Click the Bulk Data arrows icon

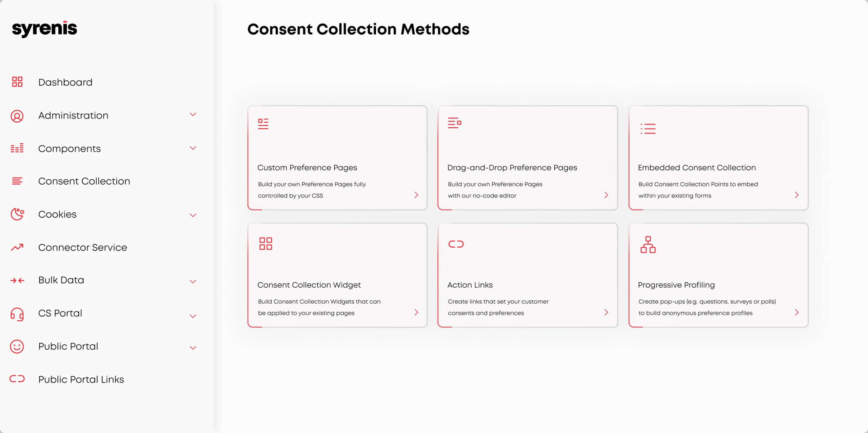(17, 280)
